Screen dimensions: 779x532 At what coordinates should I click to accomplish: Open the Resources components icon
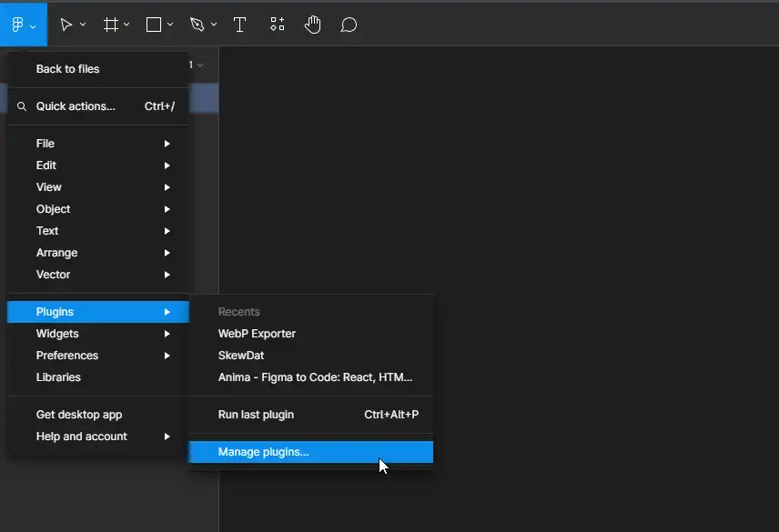click(x=278, y=25)
